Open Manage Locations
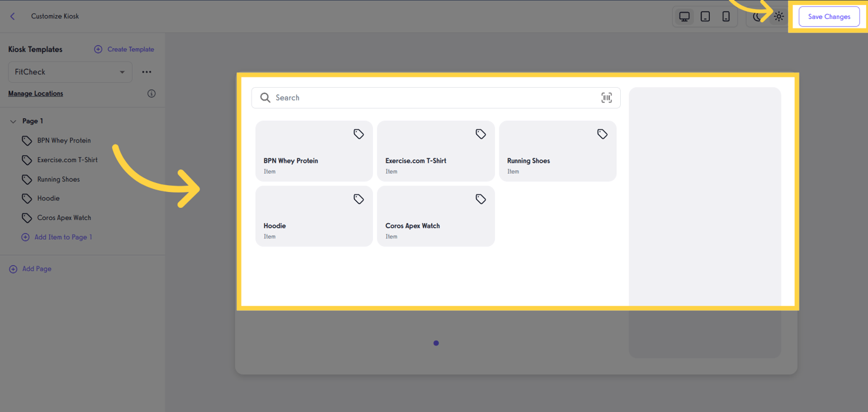Image resolution: width=868 pixels, height=412 pixels. click(35, 93)
